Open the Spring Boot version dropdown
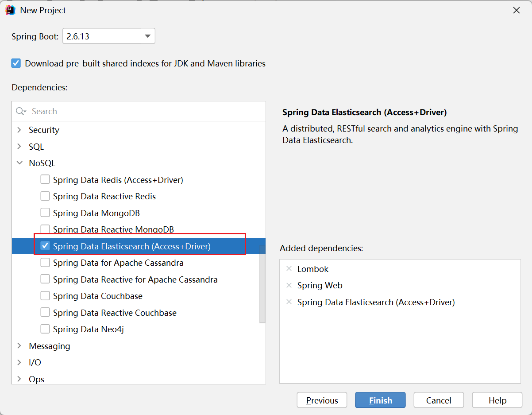The image size is (532, 415). 147,36
